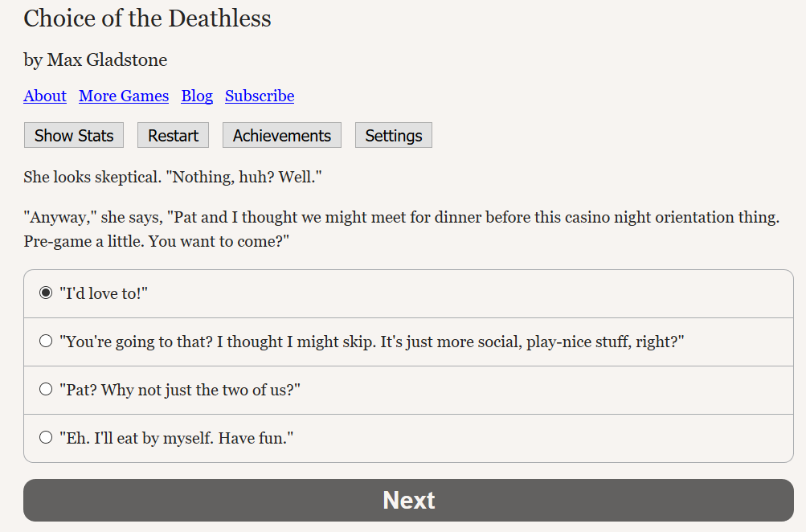This screenshot has width=806, height=532.
Task: Continue with the Next button
Action: pyautogui.click(x=409, y=500)
